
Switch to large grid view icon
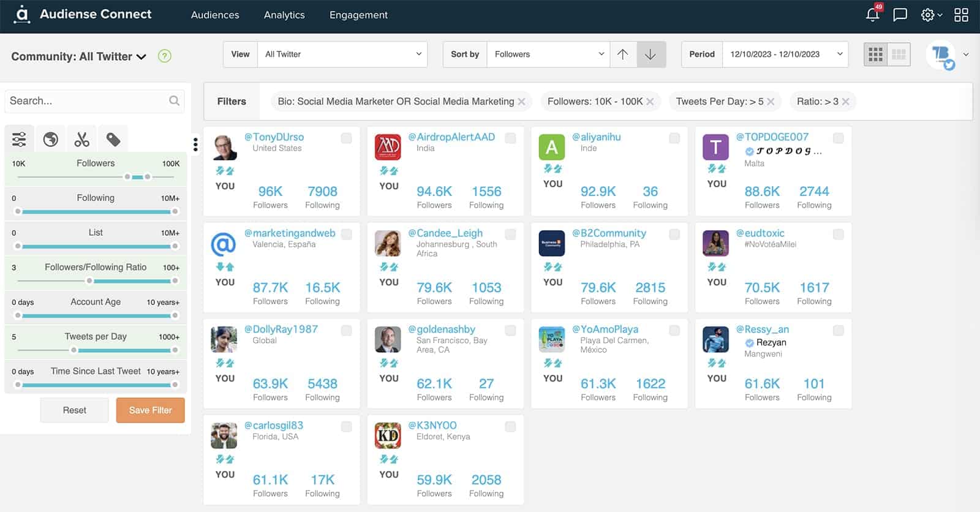point(899,55)
